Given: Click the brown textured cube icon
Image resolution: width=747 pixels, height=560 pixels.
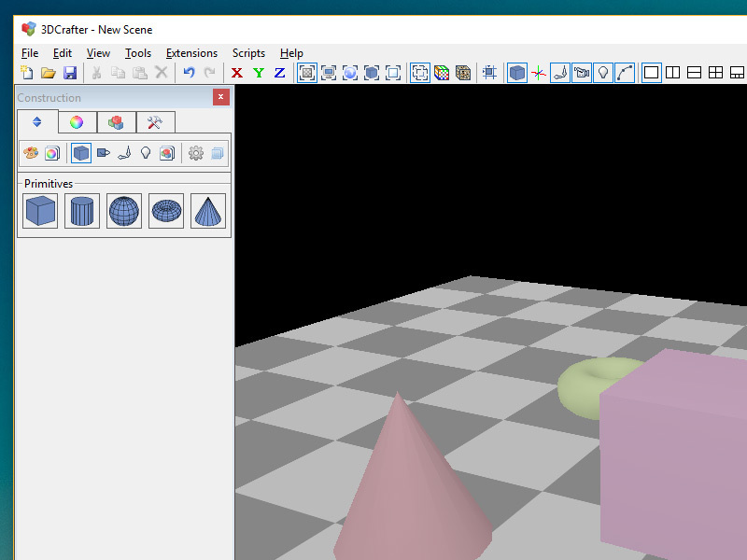Looking at the screenshot, I should coord(463,73).
